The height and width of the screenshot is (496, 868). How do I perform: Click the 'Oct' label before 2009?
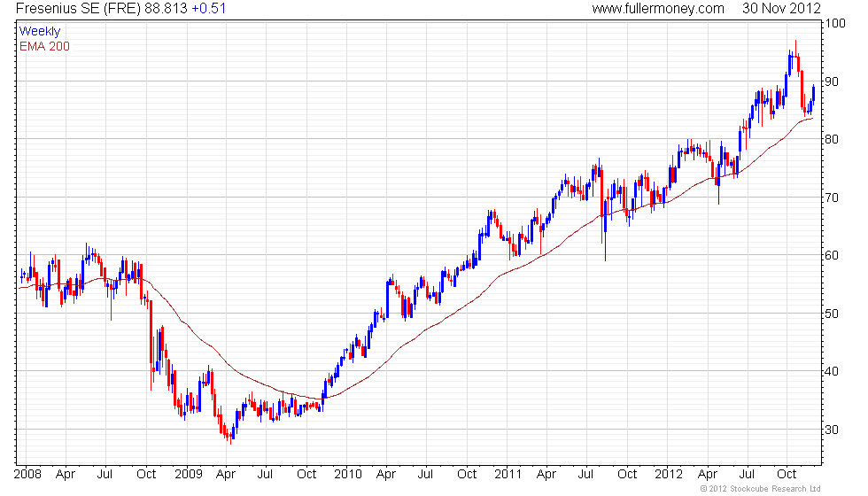(146, 474)
